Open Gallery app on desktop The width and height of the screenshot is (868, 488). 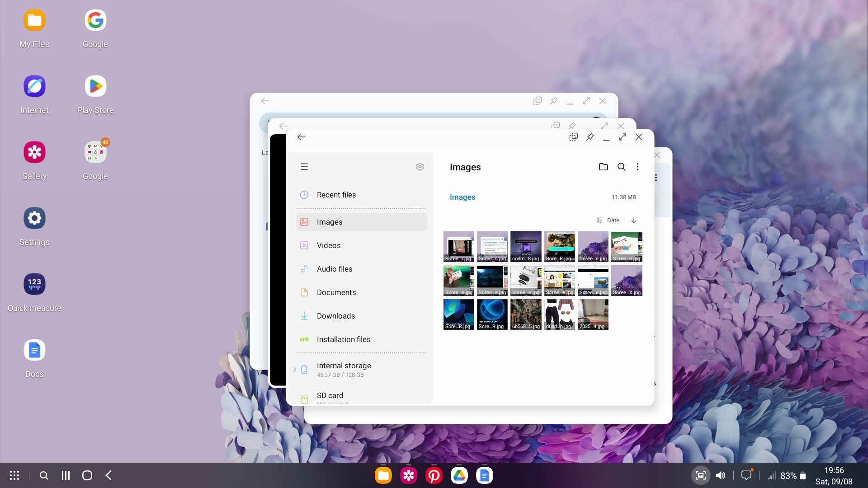click(x=34, y=160)
